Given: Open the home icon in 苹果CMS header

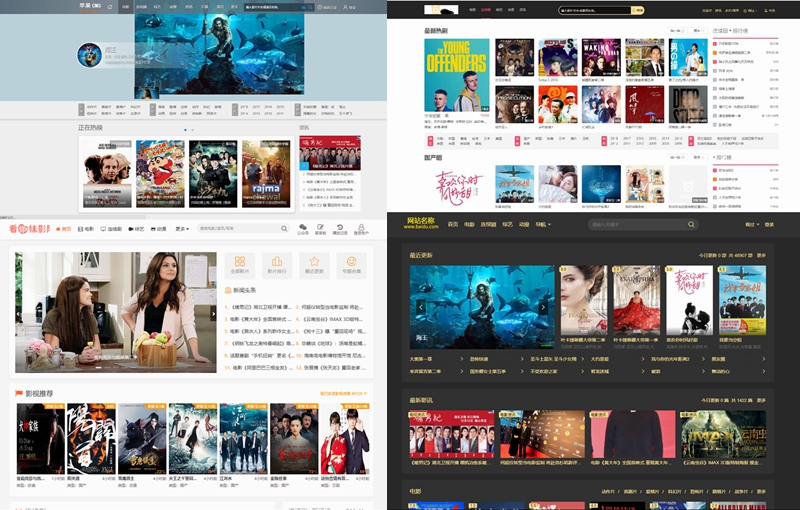Looking at the screenshot, I should pyautogui.click(x=110, y=7).
